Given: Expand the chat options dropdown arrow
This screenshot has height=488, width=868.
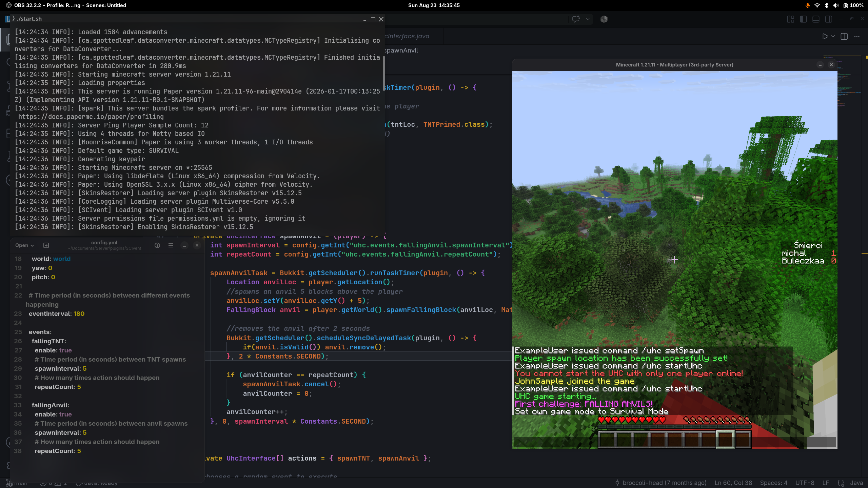Looking at the screenshot, I should [588, 19].
